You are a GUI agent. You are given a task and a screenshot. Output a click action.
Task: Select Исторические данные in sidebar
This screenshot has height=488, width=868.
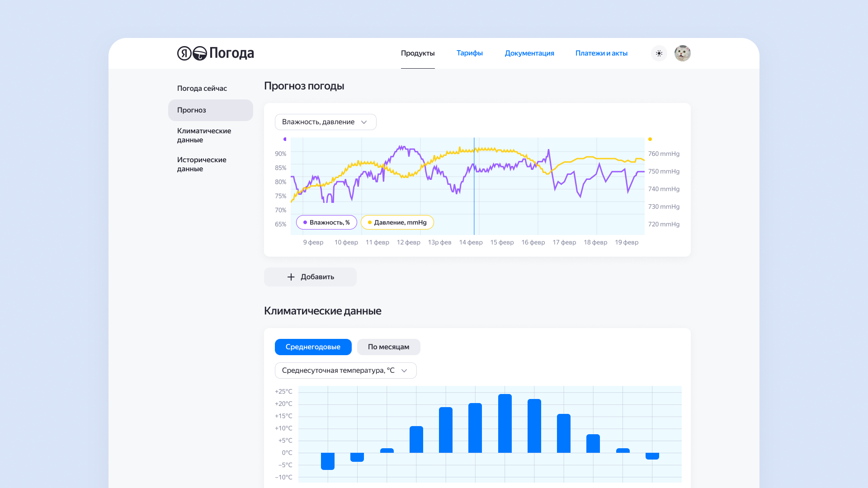202,164
